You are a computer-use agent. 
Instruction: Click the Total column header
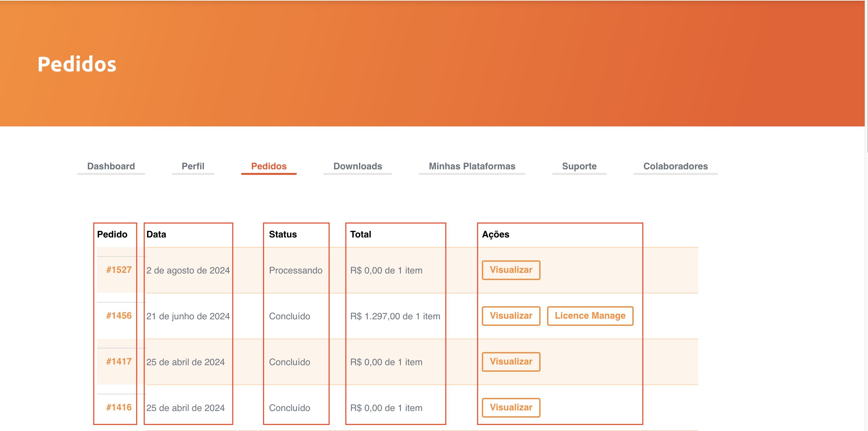(x=360, y=234)
